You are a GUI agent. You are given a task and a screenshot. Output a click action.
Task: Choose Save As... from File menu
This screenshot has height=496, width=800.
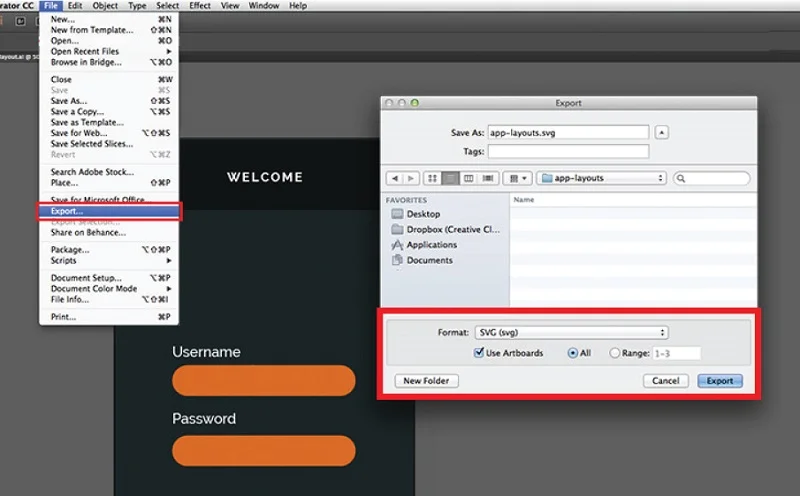click(x=109, y=101)
